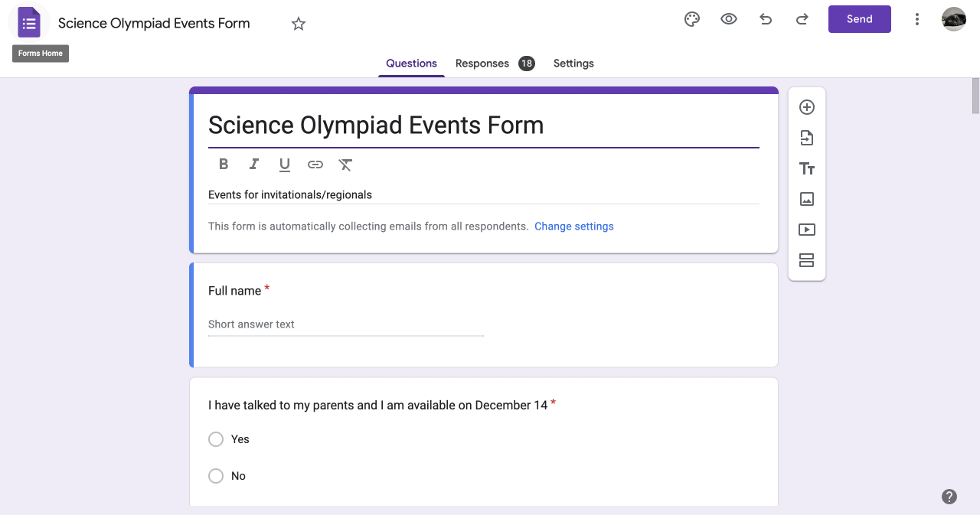Switch to the Responses tab
Screen dimensions: 980x515
482,64
